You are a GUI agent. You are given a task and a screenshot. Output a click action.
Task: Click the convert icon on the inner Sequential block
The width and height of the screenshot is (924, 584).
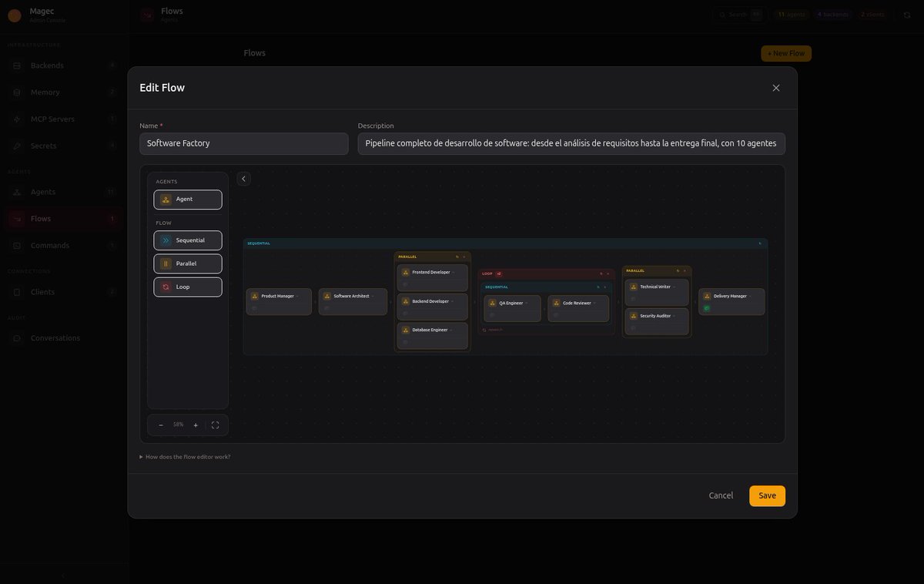coord(598,287)
